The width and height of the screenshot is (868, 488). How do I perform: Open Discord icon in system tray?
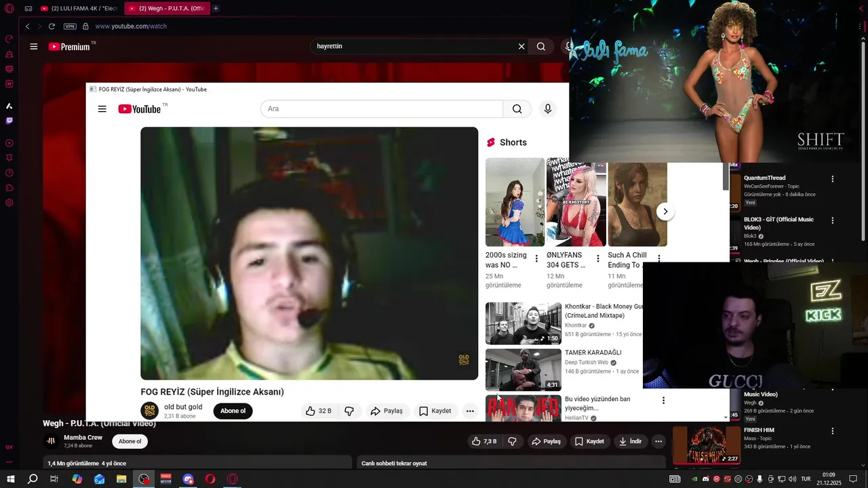(x=705, y=479)
